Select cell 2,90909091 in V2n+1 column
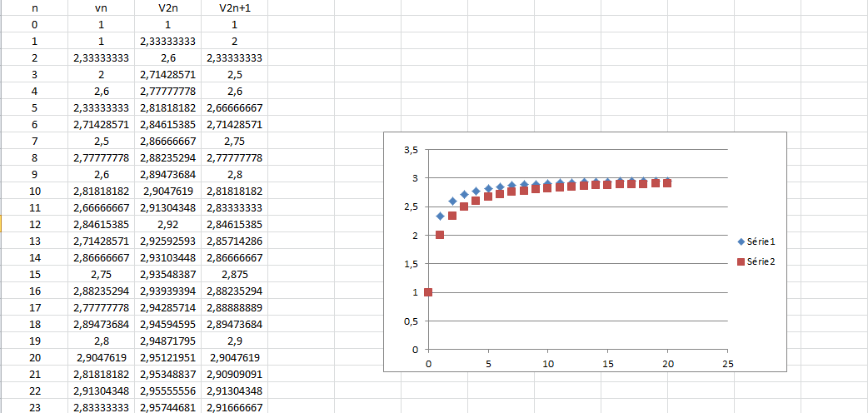The image size is (868, 413). 234,374
